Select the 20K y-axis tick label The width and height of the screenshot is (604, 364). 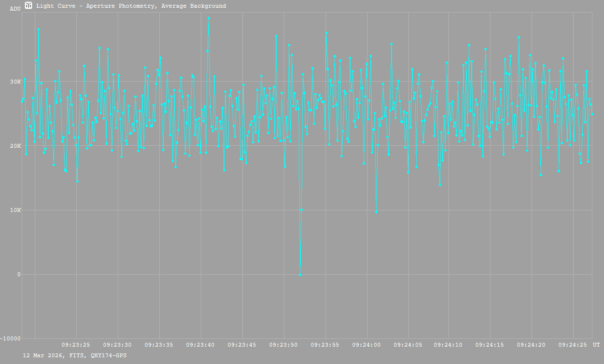click(15, 146)
